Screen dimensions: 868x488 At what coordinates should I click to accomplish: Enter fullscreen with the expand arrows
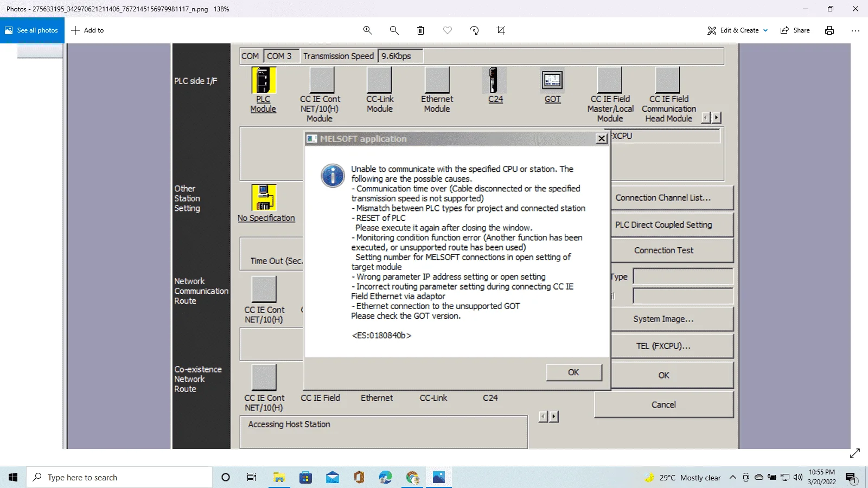tap(855, 453)
